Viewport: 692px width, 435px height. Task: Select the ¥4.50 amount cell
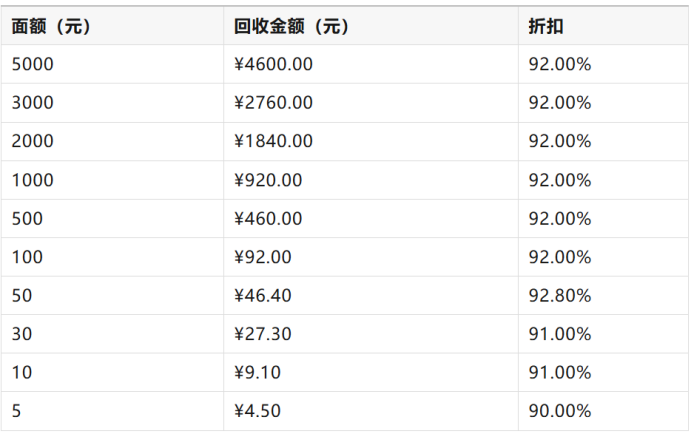point(257,411)
